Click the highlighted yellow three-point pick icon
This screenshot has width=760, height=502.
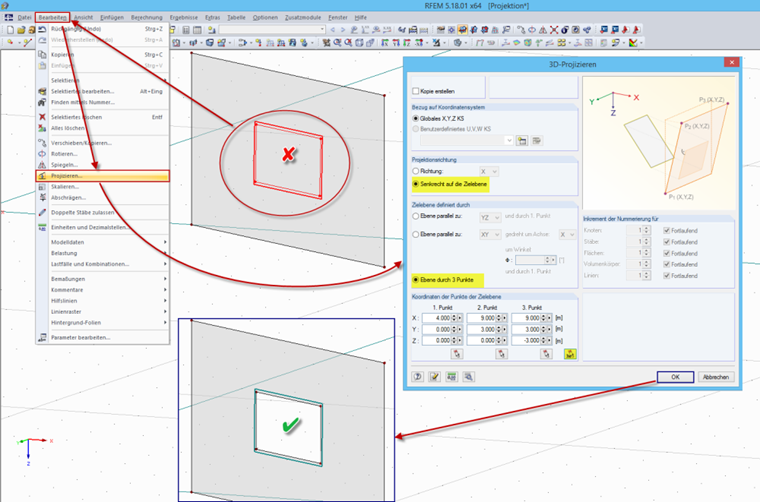tap(570, 354)
